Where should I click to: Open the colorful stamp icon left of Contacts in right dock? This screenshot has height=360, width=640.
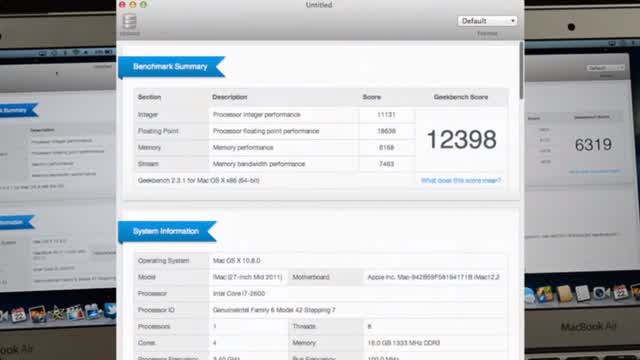coord(545,294)
